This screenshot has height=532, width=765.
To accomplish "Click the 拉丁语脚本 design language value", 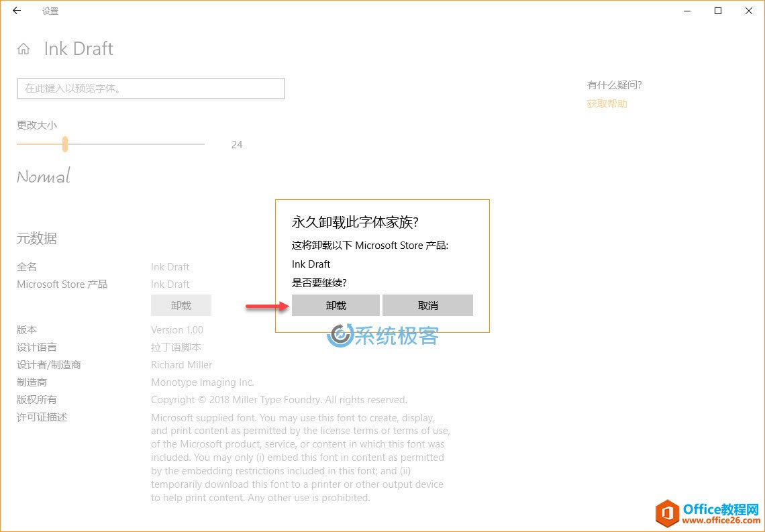I will point(176,348).
